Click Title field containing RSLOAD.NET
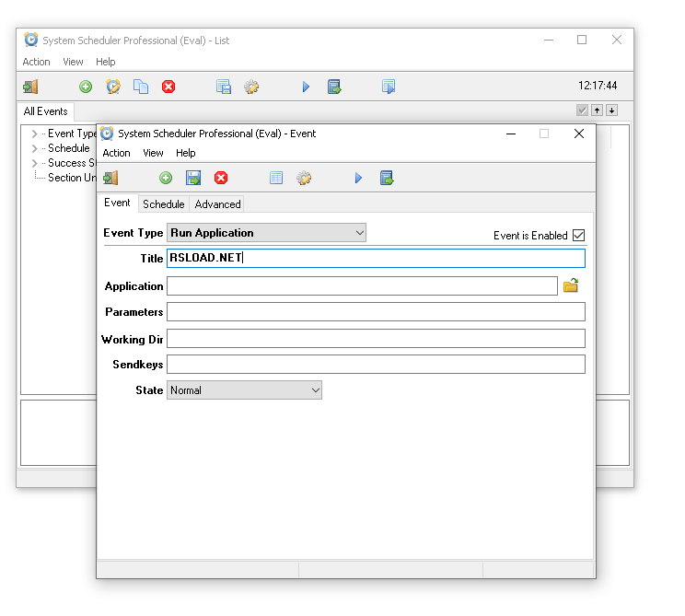 pos(376,258)
